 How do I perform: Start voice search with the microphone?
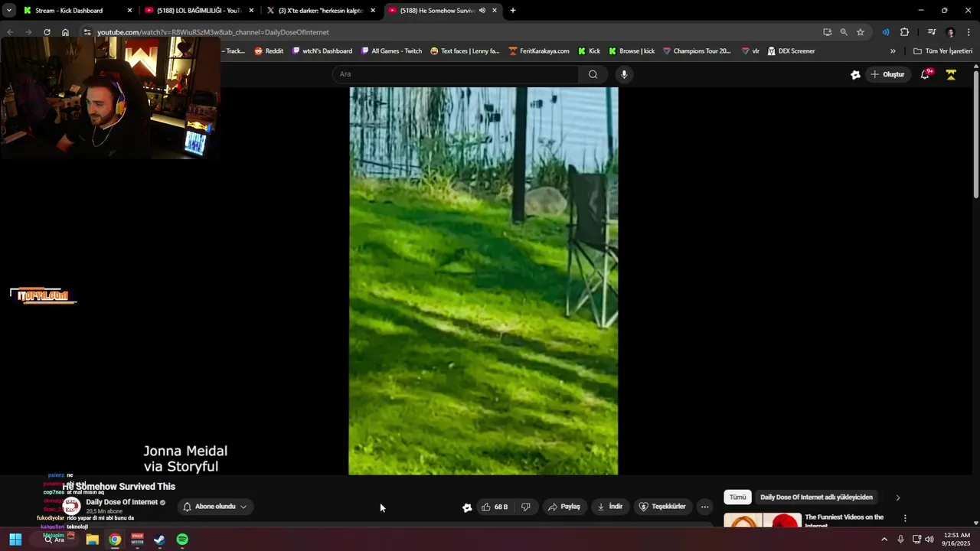624,74
